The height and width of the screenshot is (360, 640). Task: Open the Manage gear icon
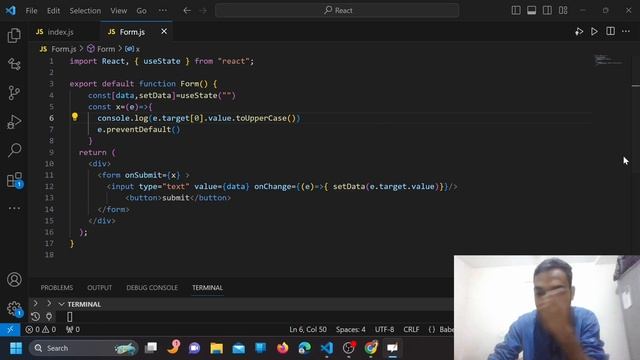click(14, 309)
